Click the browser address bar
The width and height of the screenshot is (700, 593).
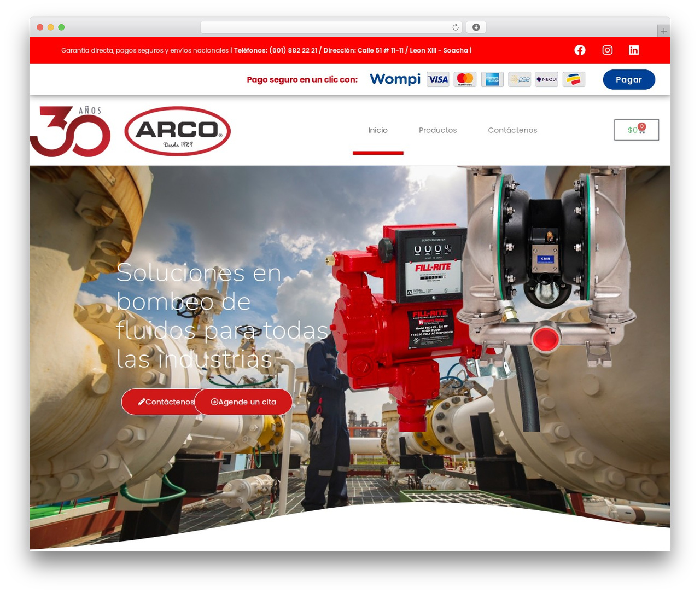click(x=331, y=27)
